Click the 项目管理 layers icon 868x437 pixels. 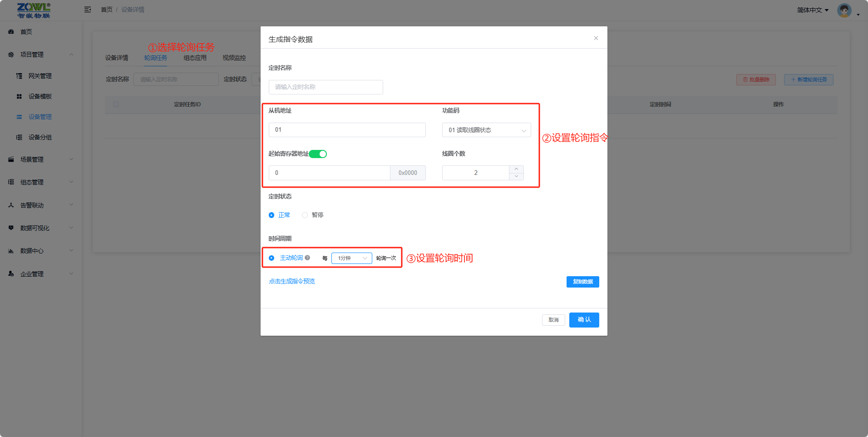[11, 55]
